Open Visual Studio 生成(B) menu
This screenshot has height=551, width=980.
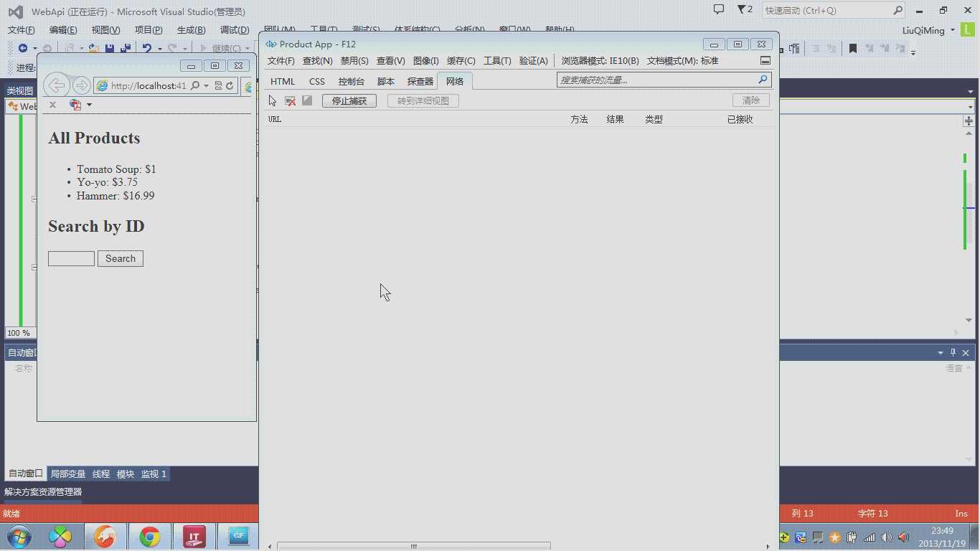[x=191, y=30]
